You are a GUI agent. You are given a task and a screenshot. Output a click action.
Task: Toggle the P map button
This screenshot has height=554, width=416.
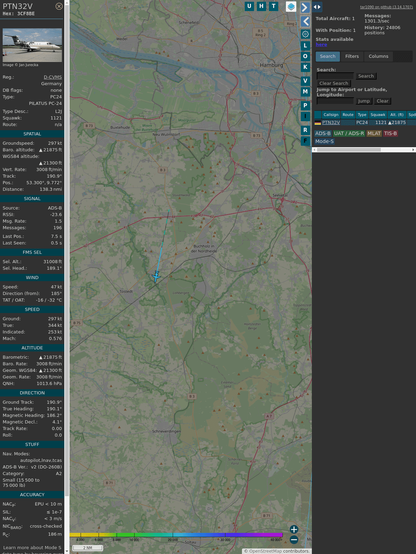(x=305, y=106)
